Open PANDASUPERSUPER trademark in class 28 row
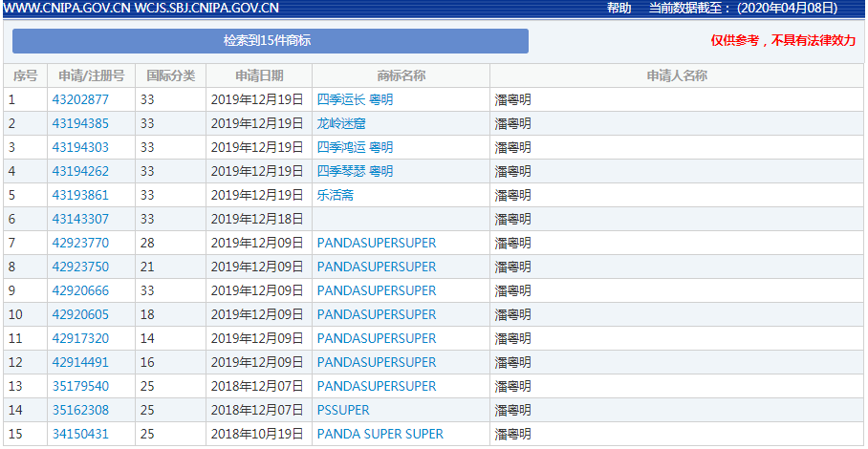This screenshot has height=449, width=868. [377, 243]
